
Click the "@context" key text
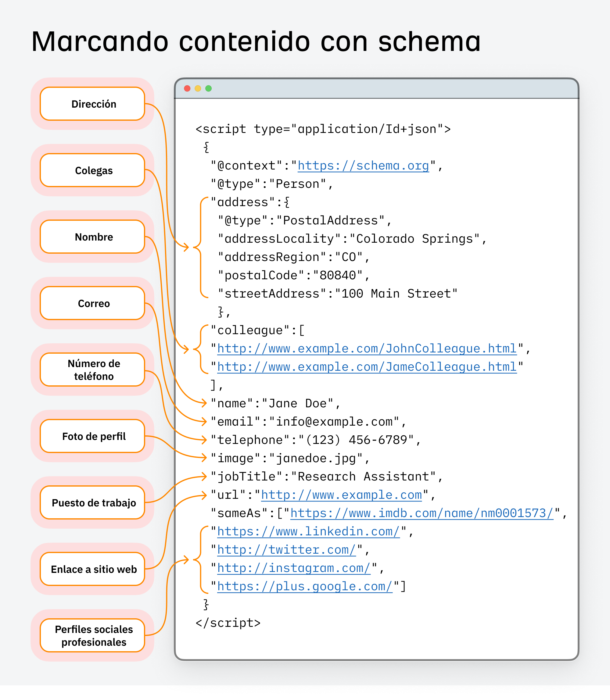click(x=246, y=166)
